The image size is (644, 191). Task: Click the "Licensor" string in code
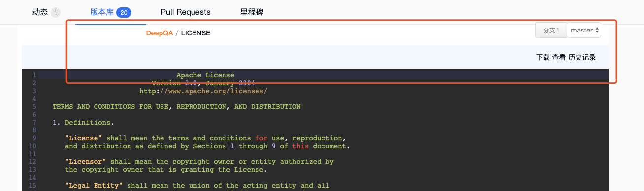click(86, 162)
